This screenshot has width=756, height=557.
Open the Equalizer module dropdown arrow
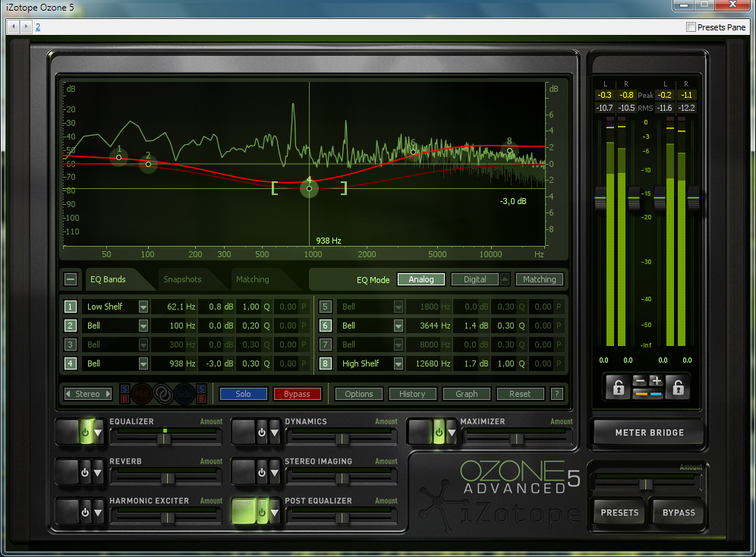point(98,433)
